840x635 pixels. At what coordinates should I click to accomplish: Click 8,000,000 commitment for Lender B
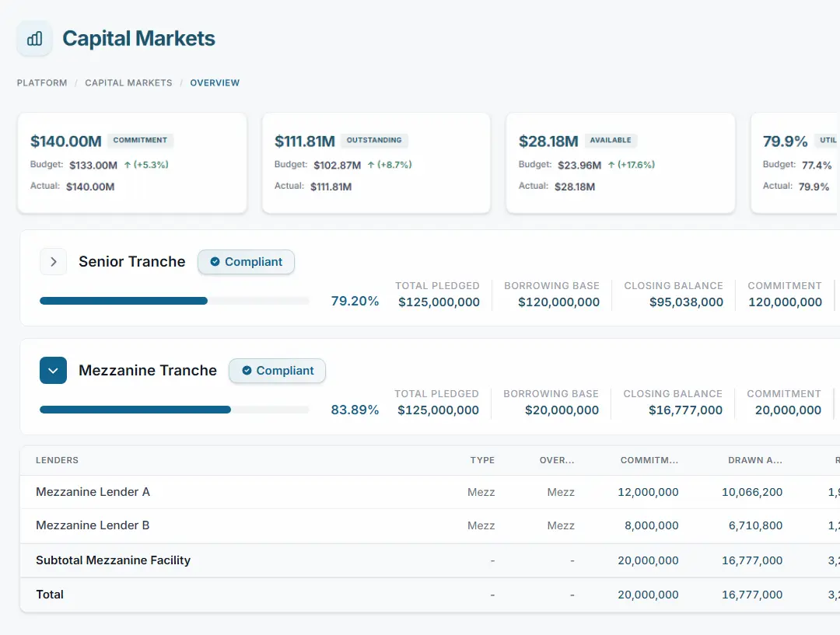click(652, 525)
